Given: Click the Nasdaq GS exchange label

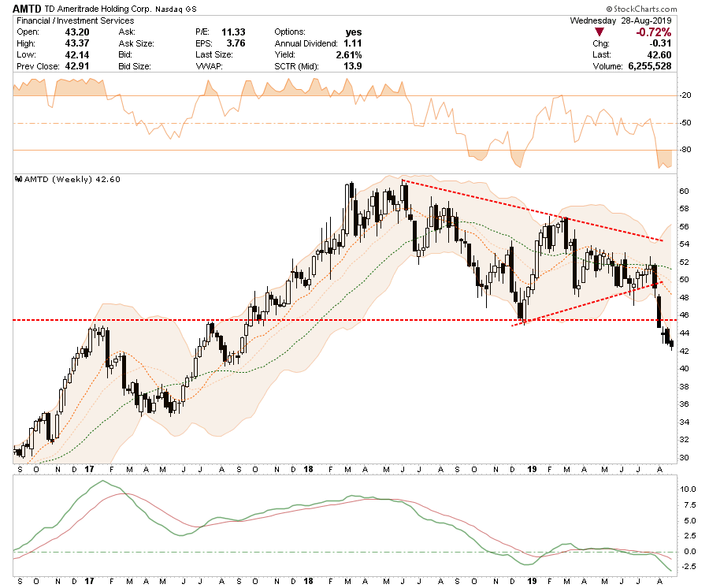Looking at the screenshot, I should point(176,9).
